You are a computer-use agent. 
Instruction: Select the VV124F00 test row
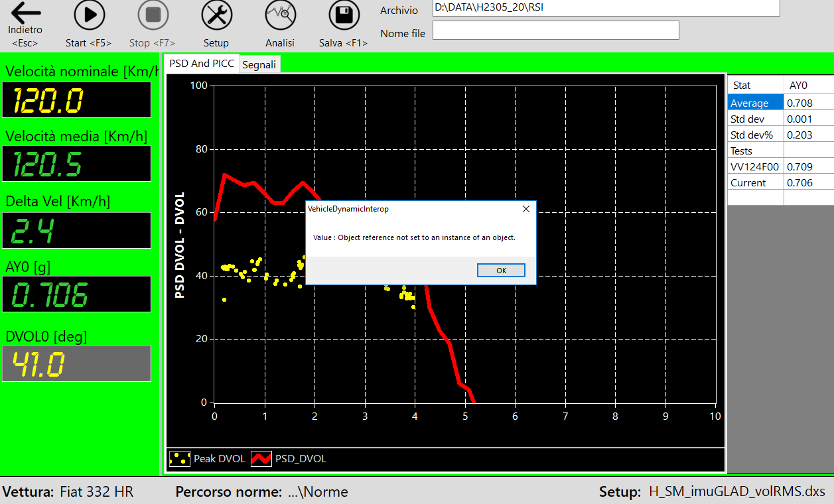755,167
